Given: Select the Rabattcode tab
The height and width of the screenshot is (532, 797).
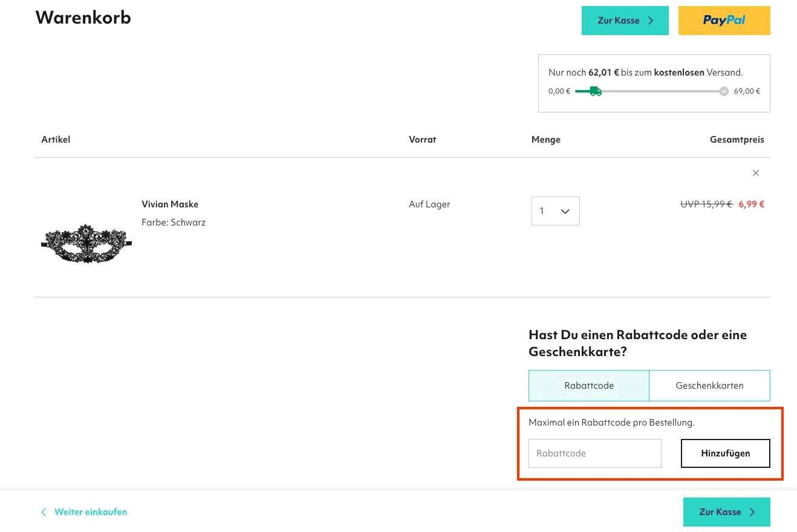Looking at the screenshot, I should 588,386.
